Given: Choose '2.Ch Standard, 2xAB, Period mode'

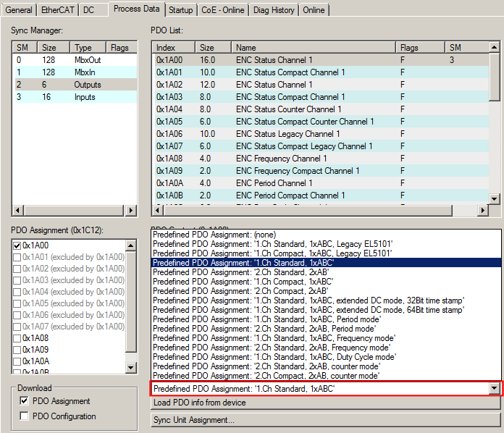Looking at the screenshot, I should [326, 329].
